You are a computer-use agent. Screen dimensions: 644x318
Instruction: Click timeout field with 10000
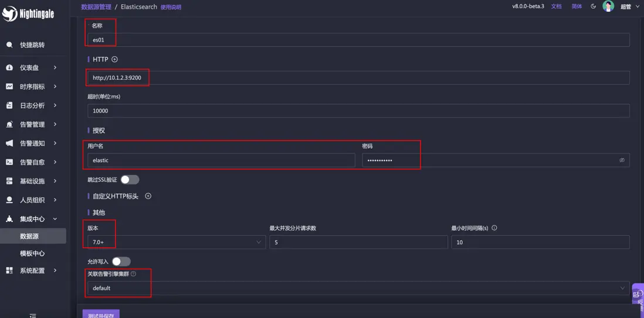358,111
